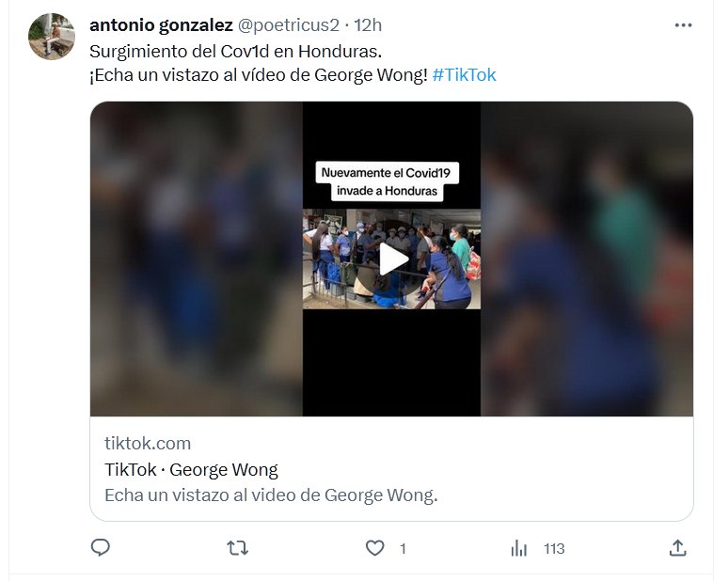Viewport: 728px width, 581px height.
Task: Open view analytics bar chart icon
Action: 518,547
